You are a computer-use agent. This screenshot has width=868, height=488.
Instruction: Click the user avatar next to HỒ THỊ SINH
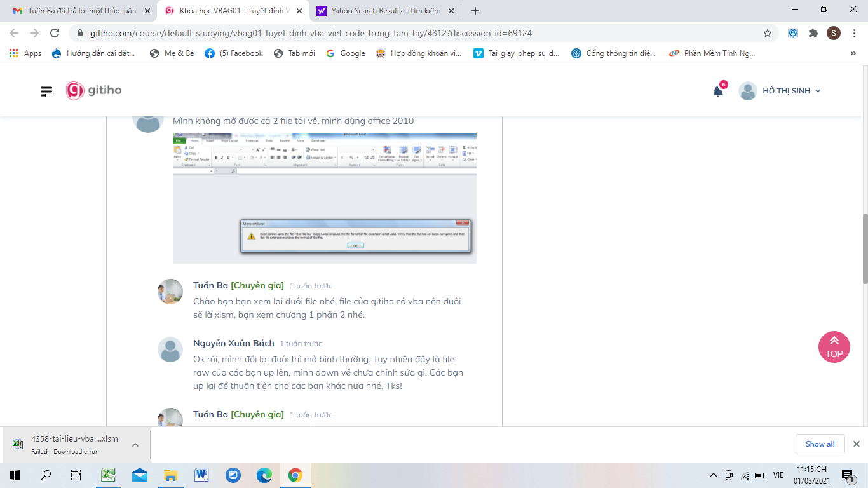[748, 91]
